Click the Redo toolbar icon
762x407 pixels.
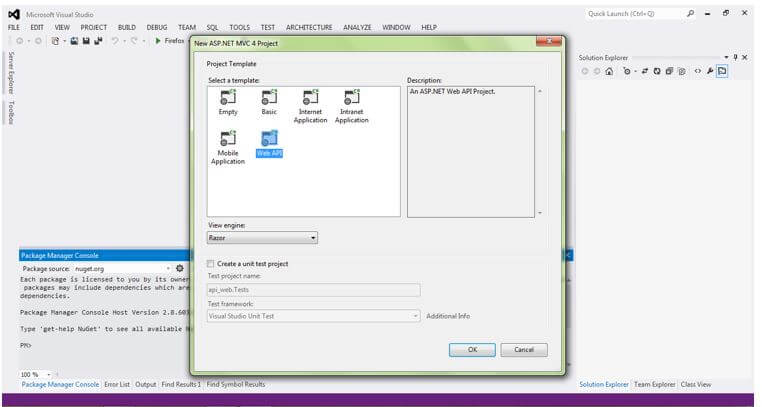134,41
